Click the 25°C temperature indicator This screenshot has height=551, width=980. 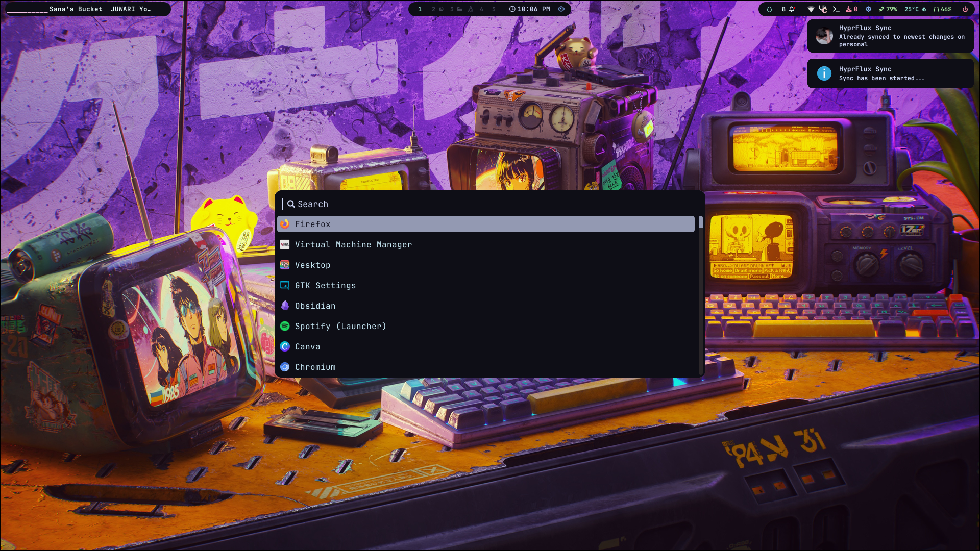tap(915, 9)
